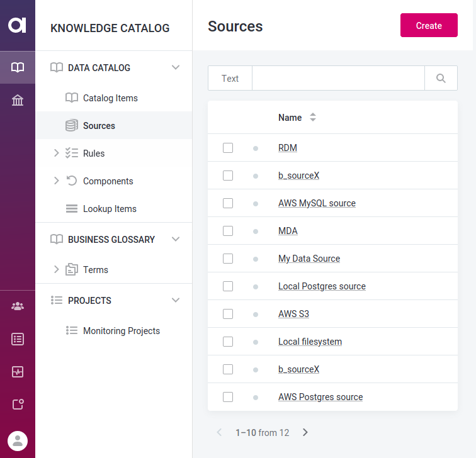Image resolution: width=476 pixels, height=458 pixels.
Task: Open the Data Governance institution icon
Action: coord(18,100)
